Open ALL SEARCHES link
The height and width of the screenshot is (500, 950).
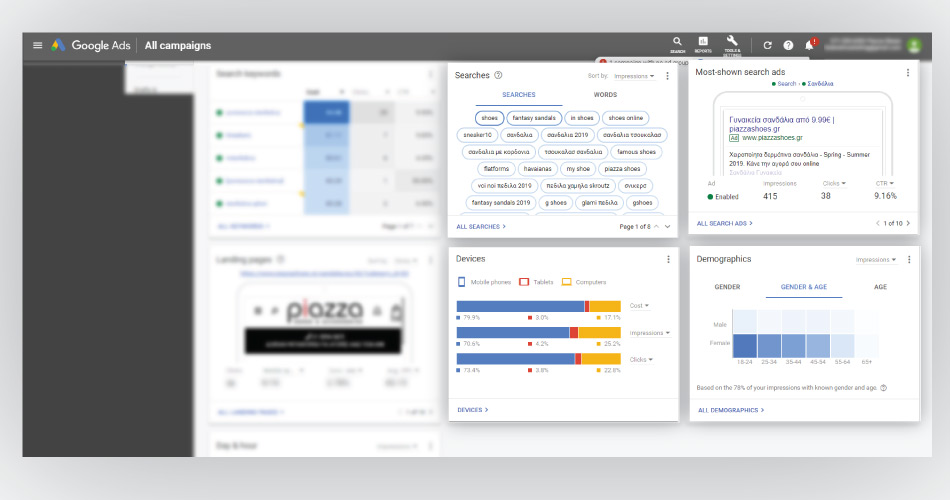coord(481,227)
